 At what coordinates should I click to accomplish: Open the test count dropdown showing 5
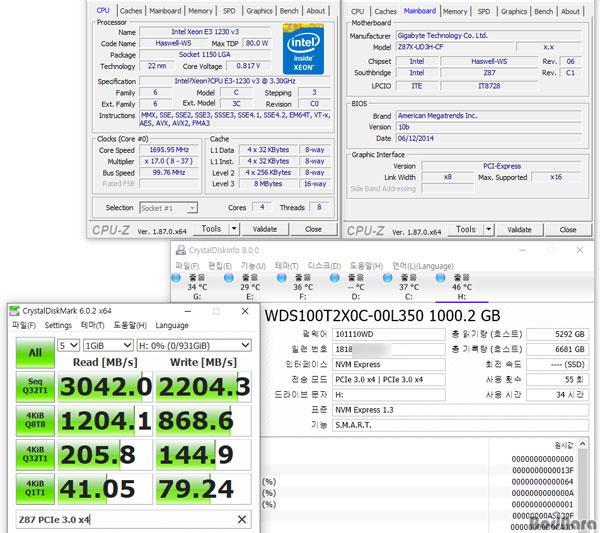68,346
